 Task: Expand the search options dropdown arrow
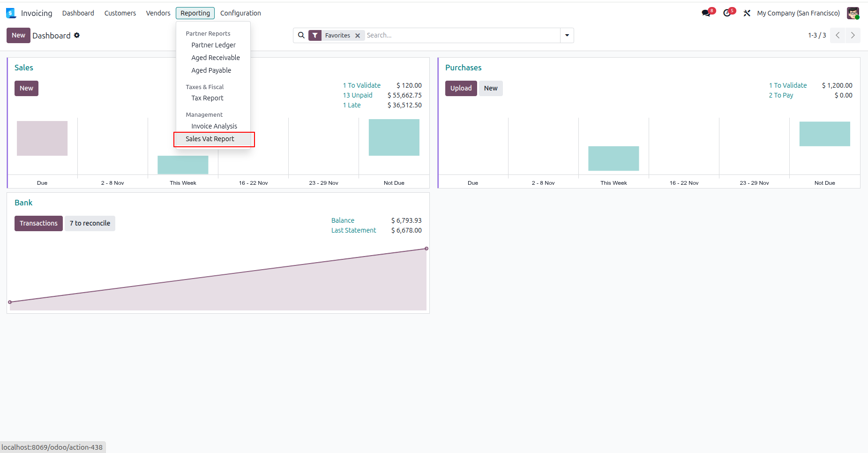567,35
